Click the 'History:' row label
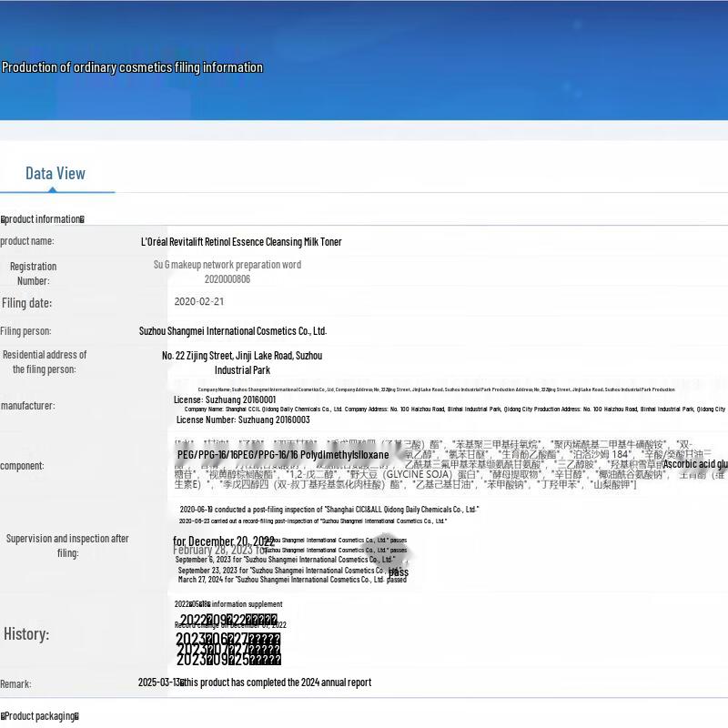The height and width of the screenshot is (728, 728). pyautogui.click(x=26, y=634)
